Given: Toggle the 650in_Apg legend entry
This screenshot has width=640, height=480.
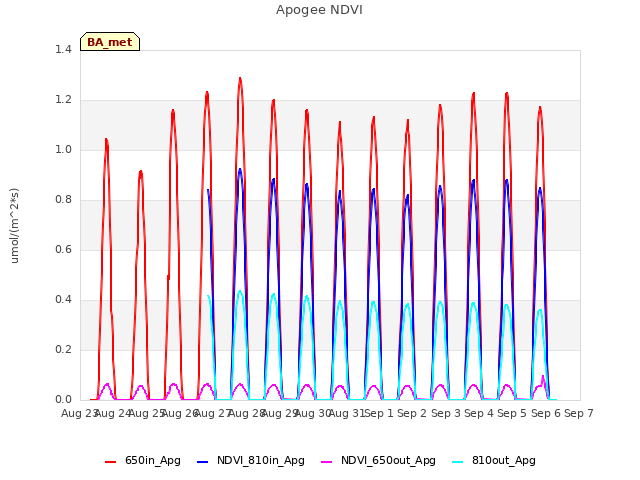Looking at the screenshot, I should tap(143, 460).
